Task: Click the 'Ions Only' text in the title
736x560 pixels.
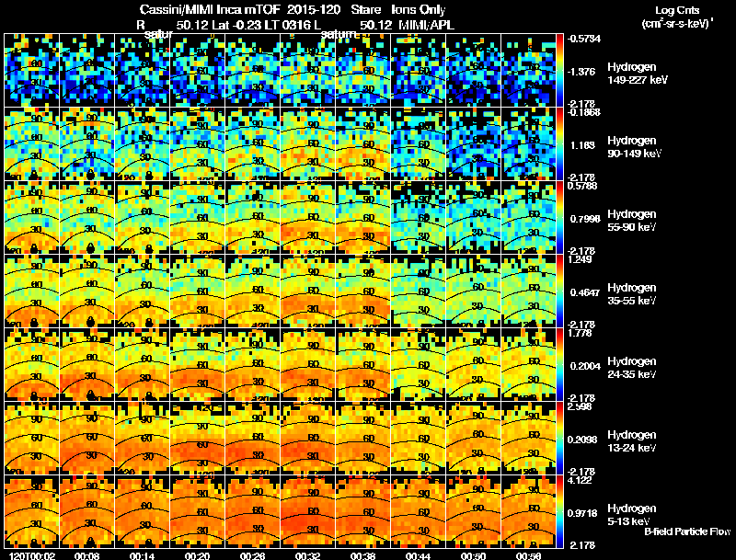Action: pos(419,10)
